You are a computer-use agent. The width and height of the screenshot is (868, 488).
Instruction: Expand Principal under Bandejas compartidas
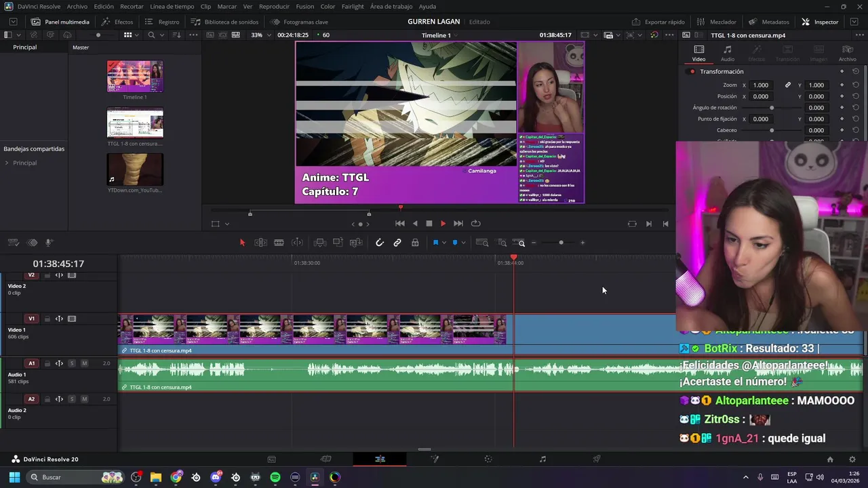point(7,163)
